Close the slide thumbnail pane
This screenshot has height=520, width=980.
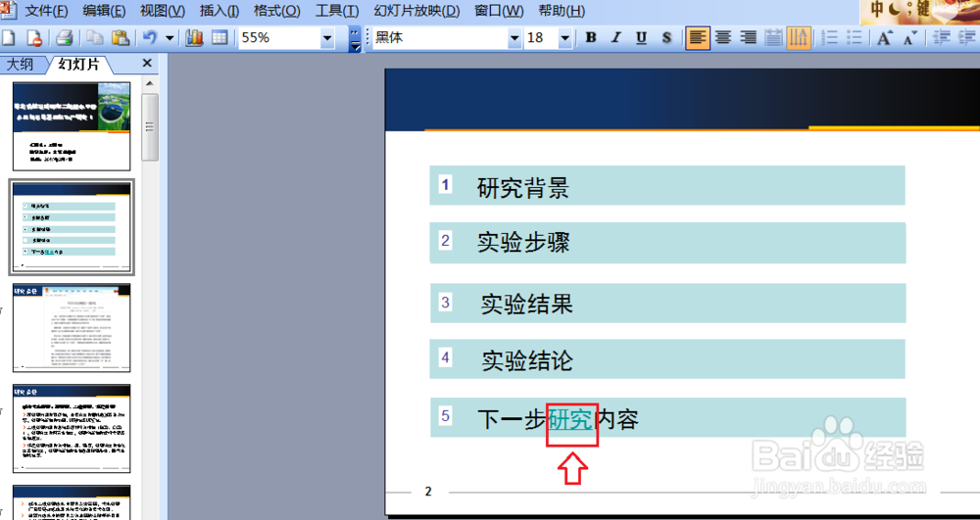point(147,63)
